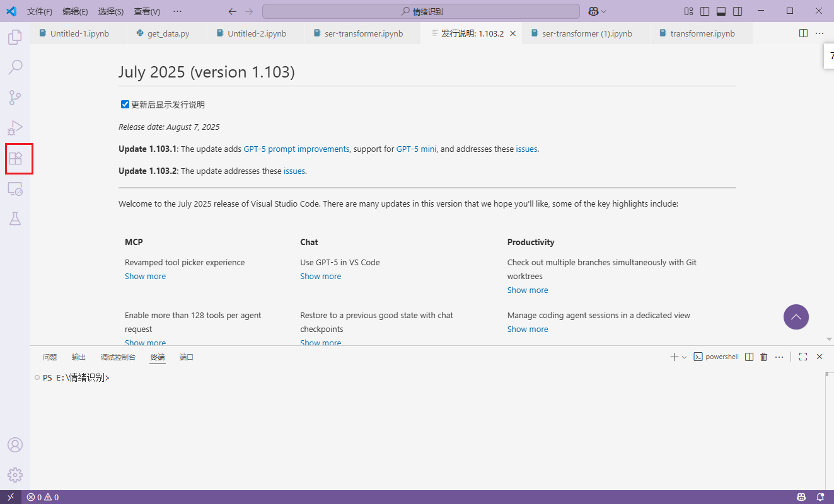The image size is (834, 504).
Task: Switch to Untitled-1.ipynb tab
Action: tap(79, 33)
